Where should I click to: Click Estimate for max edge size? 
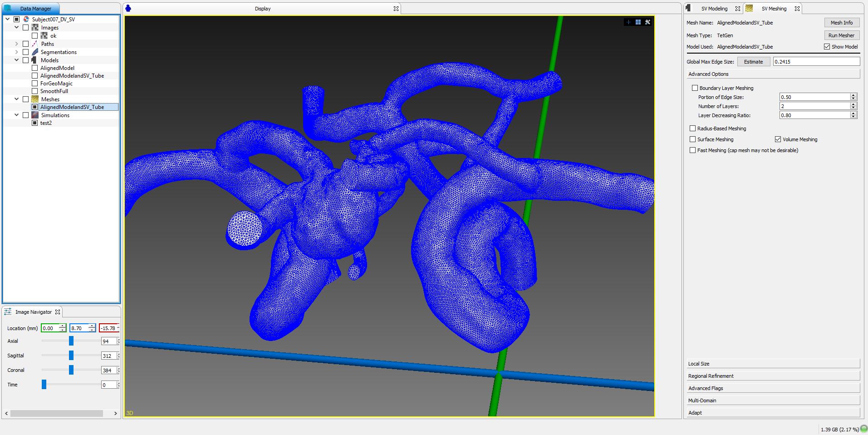pyautogui.click(x=753, y=62)
